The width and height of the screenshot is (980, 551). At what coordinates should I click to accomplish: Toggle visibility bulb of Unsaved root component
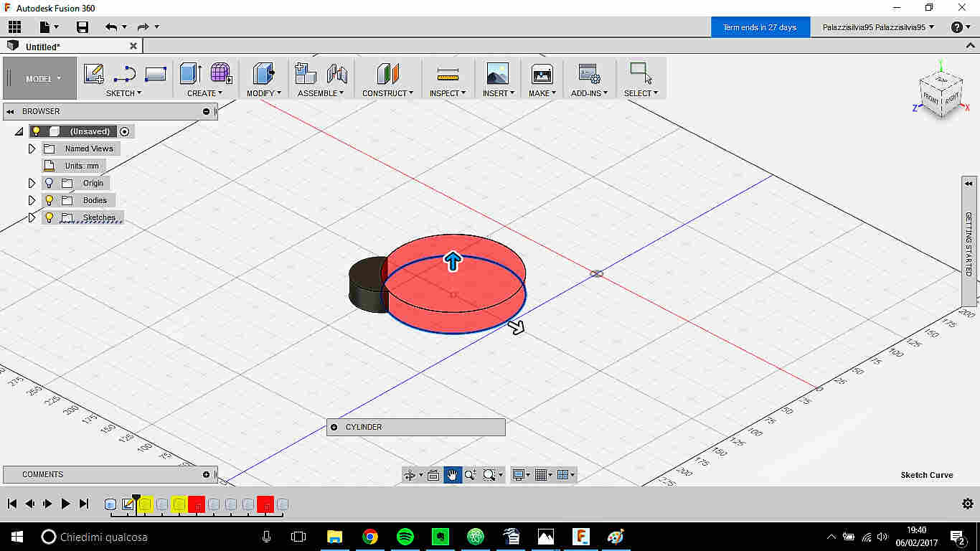(x=36, y=131)
